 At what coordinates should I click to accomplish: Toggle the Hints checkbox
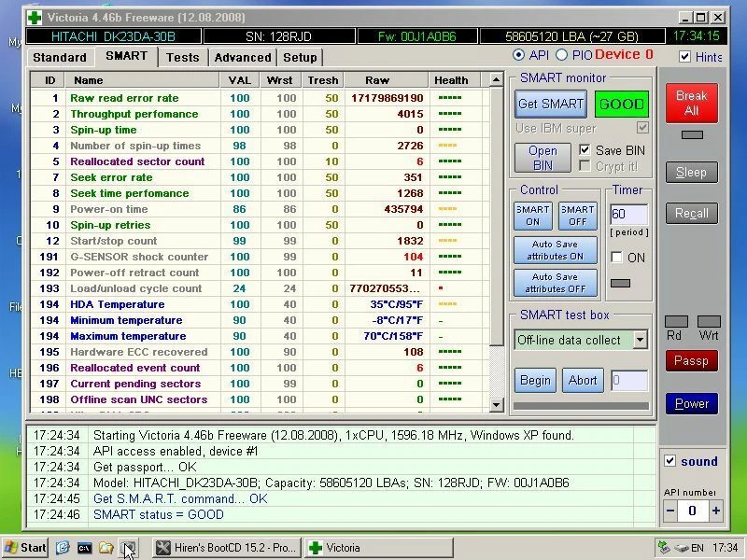(x=685, y=57)
